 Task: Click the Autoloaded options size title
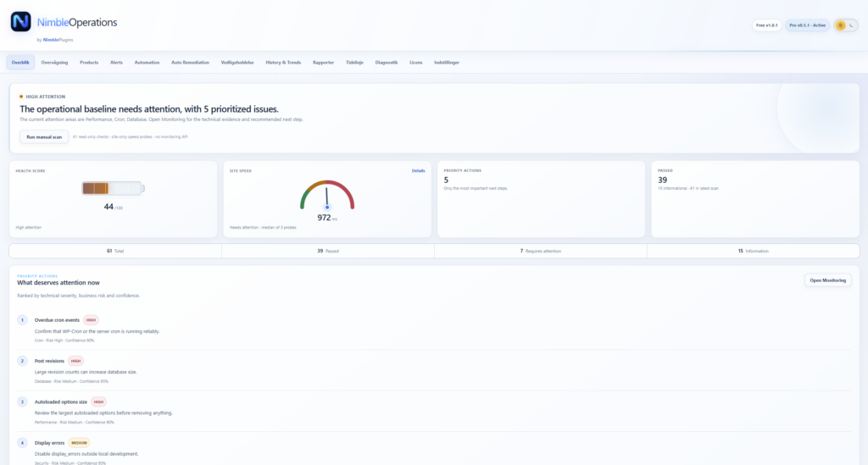pos(61,402)
